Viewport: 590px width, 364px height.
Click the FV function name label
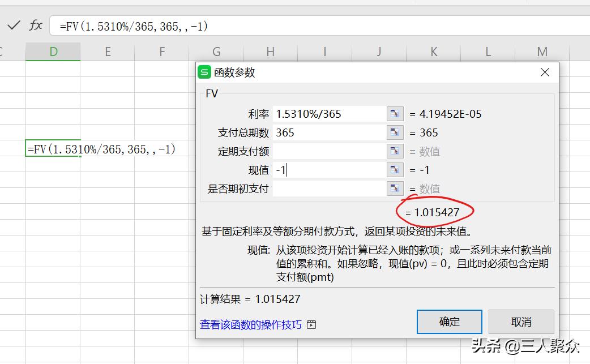tap(212, 93)
